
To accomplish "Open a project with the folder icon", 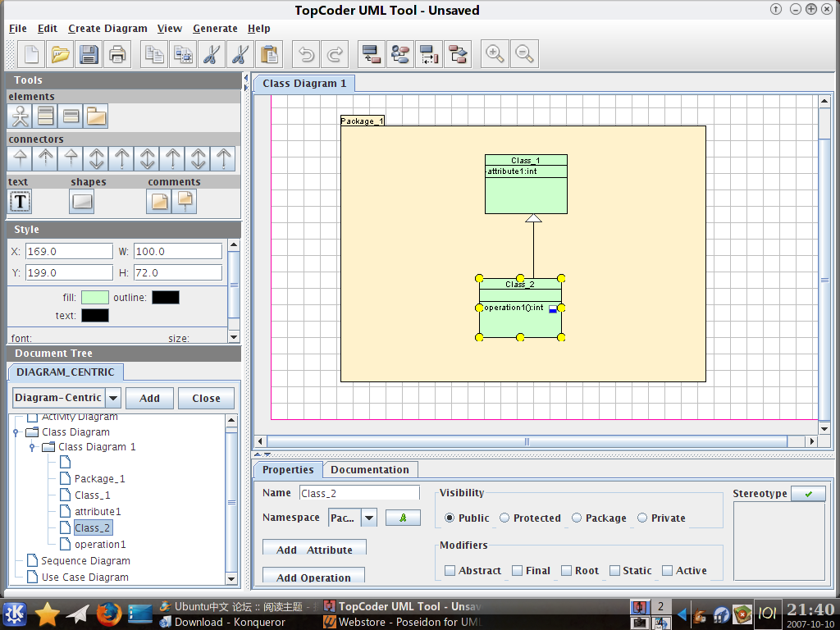I will [60, 54].
